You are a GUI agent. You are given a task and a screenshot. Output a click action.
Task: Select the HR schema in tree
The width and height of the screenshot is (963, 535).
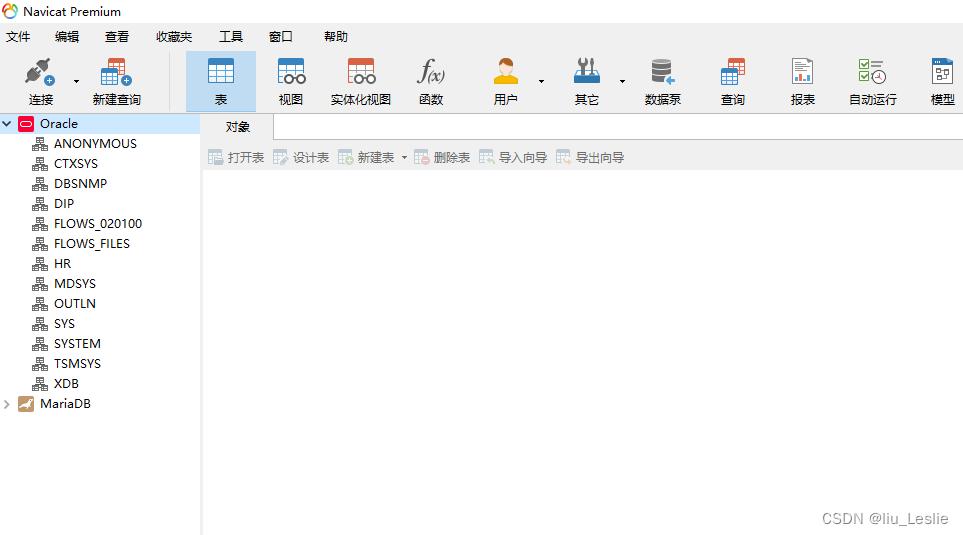pyautogui.click(x=63, y=264)
